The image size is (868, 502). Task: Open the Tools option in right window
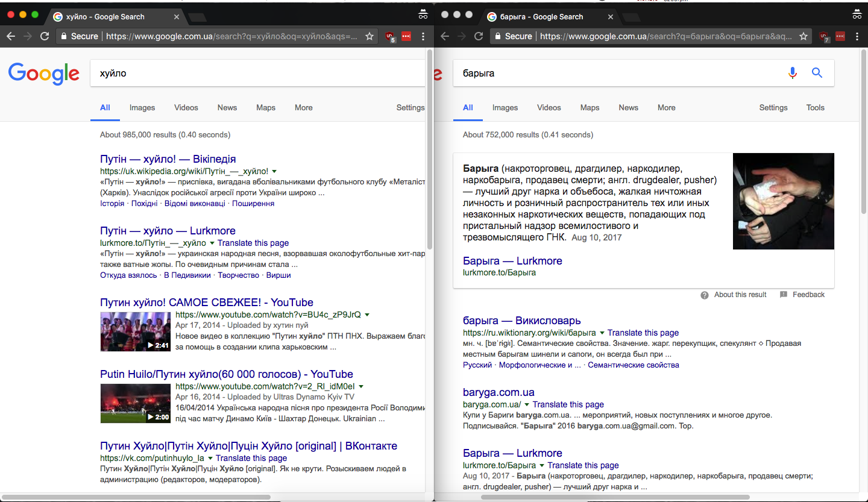(816, 108)
